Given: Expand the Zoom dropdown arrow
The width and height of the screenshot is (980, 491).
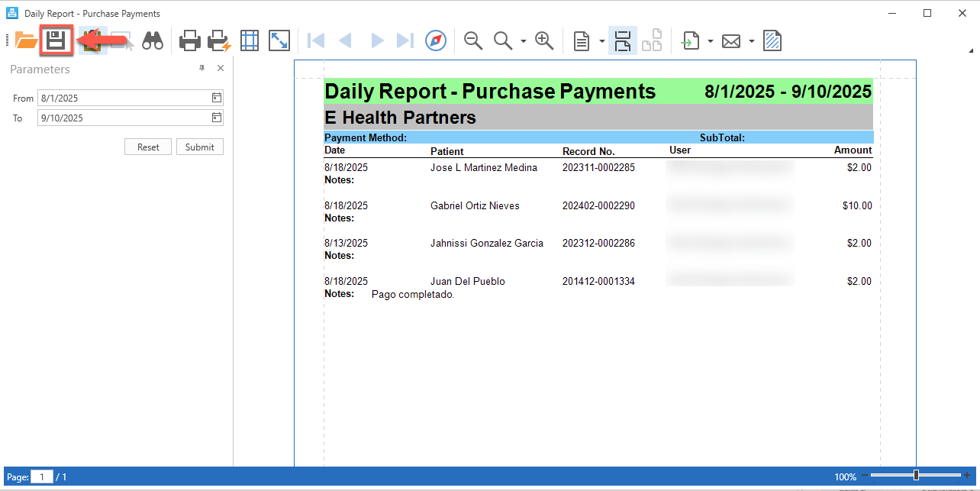Looking at the screenshot, I should coord(524,41).
